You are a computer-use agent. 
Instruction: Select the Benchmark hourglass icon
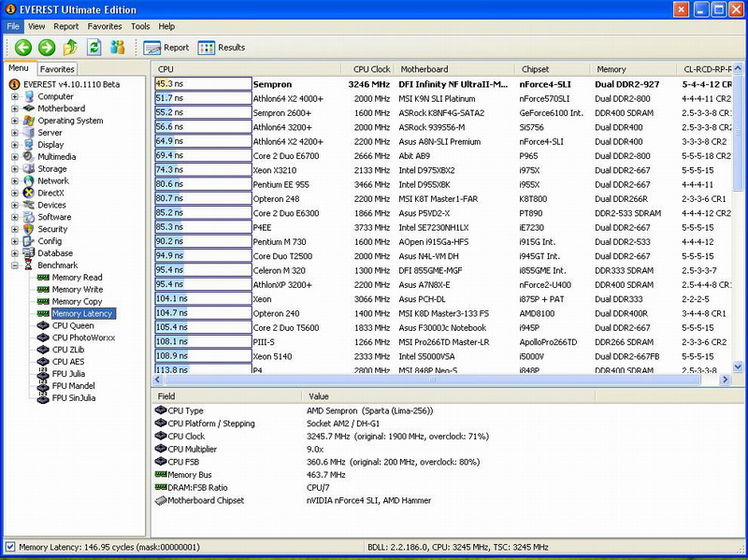tap(29, 266)
